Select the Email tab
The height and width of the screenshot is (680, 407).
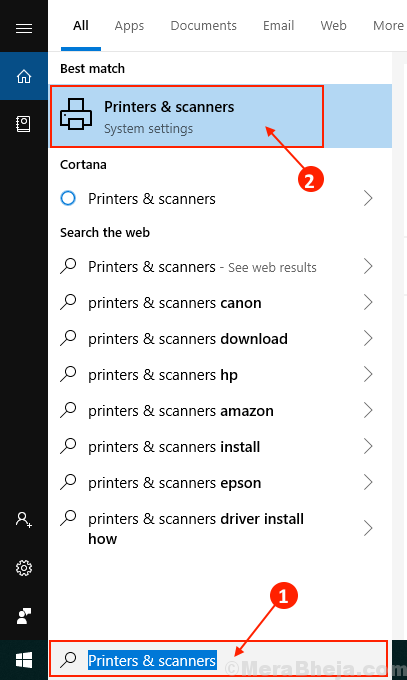279,26
